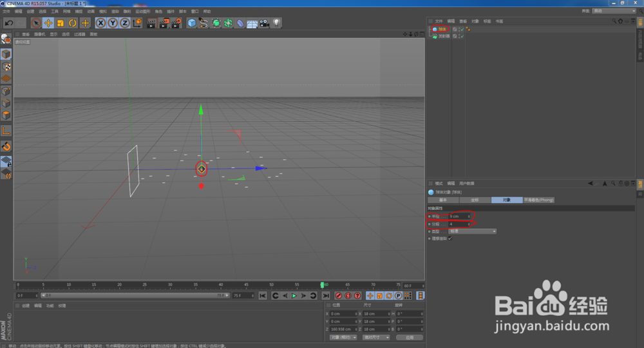Open the 帮助 menu
Viewport: 644px width, 348px height.
pyautogui.click(x=207, y=12)
